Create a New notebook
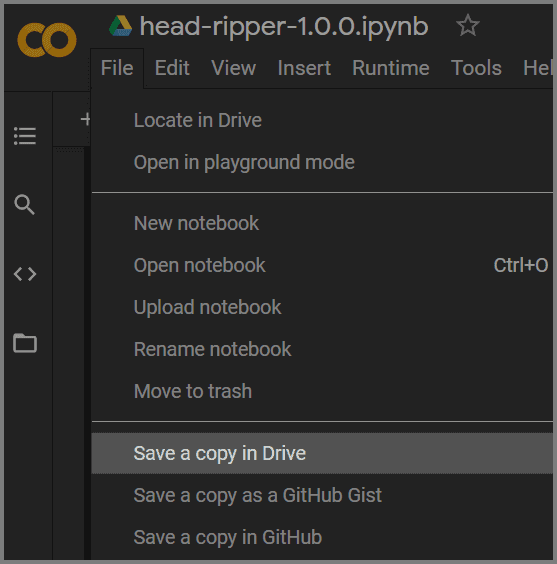Viewport: 557px width, 564px height. pyautogui.click(x=322, y=223)
